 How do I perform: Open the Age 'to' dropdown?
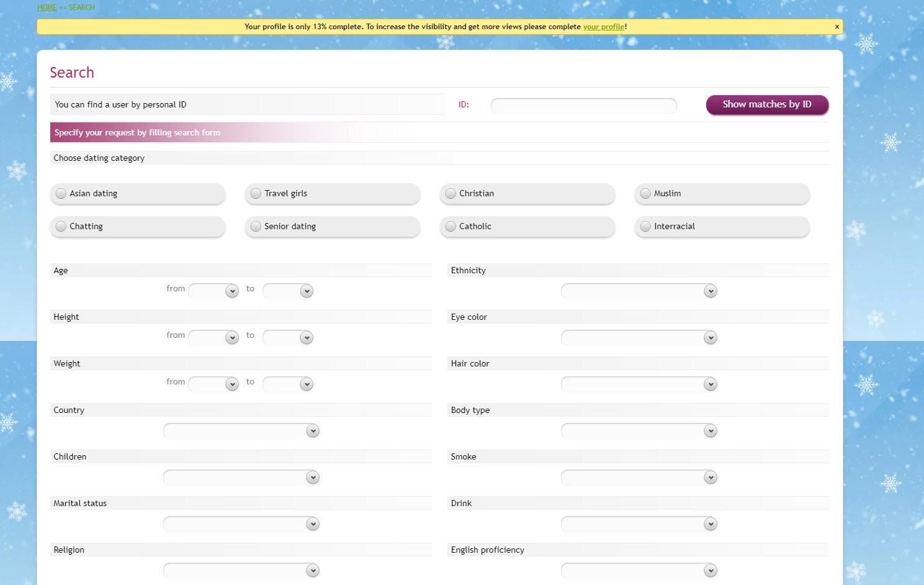pos(288,291)
